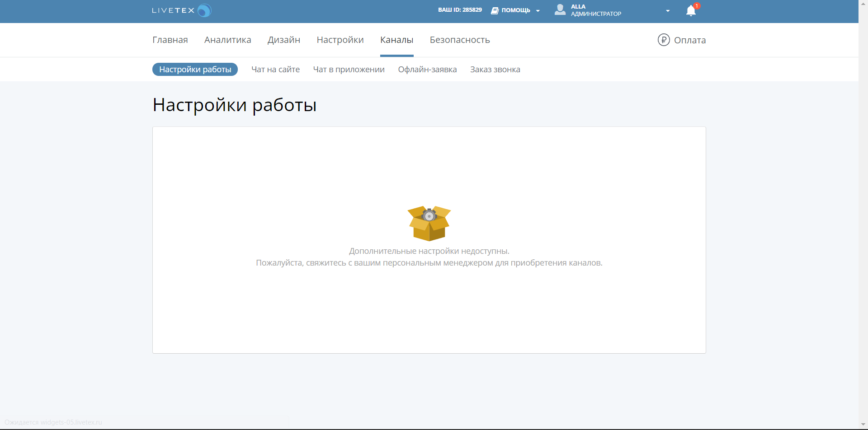Click Дополнительные настройки недоступны message
The width and height of the screenshot is (868, 430).
[x=429, y=251]
